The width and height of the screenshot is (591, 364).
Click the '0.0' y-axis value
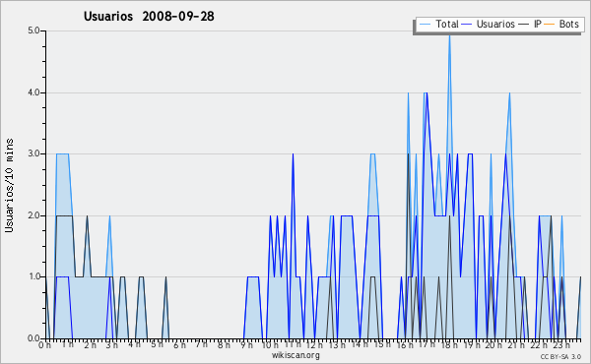pos(33,338)
